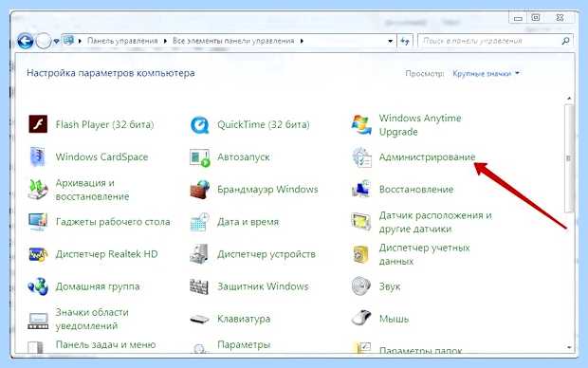Expand arrow before Панель управления breadcrumb

[80, 41]
